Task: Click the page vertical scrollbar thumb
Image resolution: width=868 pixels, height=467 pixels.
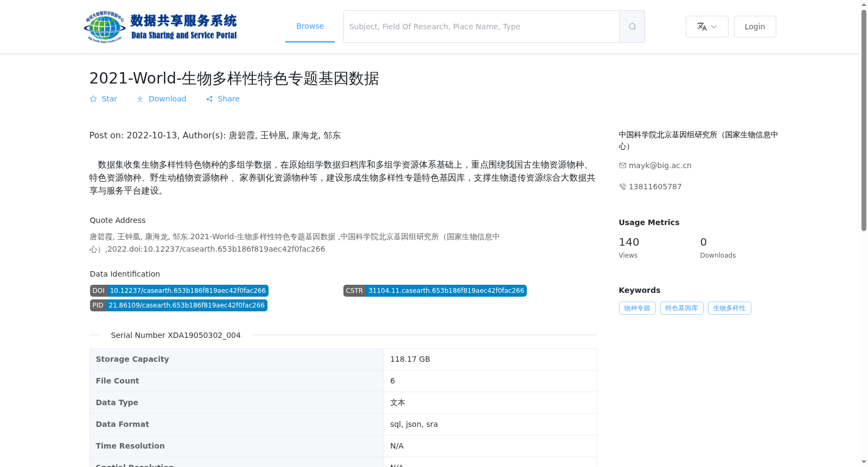Action: tap(864, 120)
